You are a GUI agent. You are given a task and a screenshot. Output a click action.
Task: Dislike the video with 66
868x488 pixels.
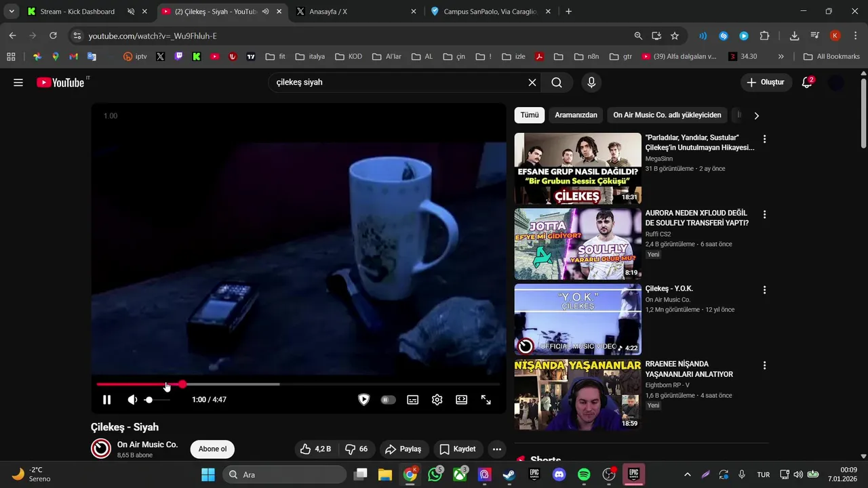357,449
